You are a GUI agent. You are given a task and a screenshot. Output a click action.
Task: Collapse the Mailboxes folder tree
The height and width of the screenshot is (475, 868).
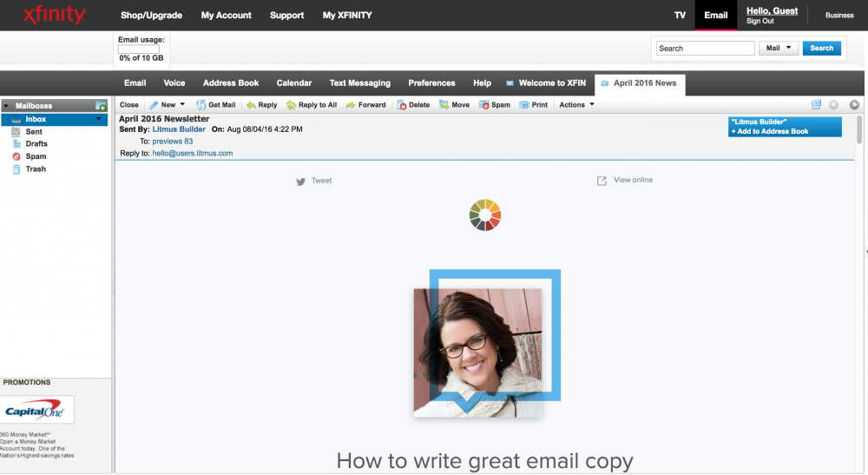pos(6,106)
